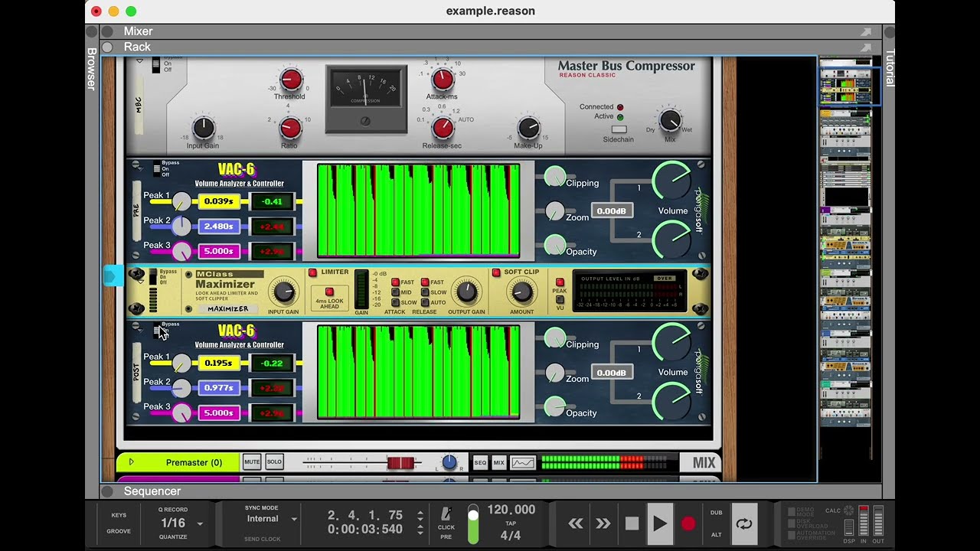The width and height of the screenshot is (980, 551).
Task: Solo the Premaster channel
Action: point(274,462)
